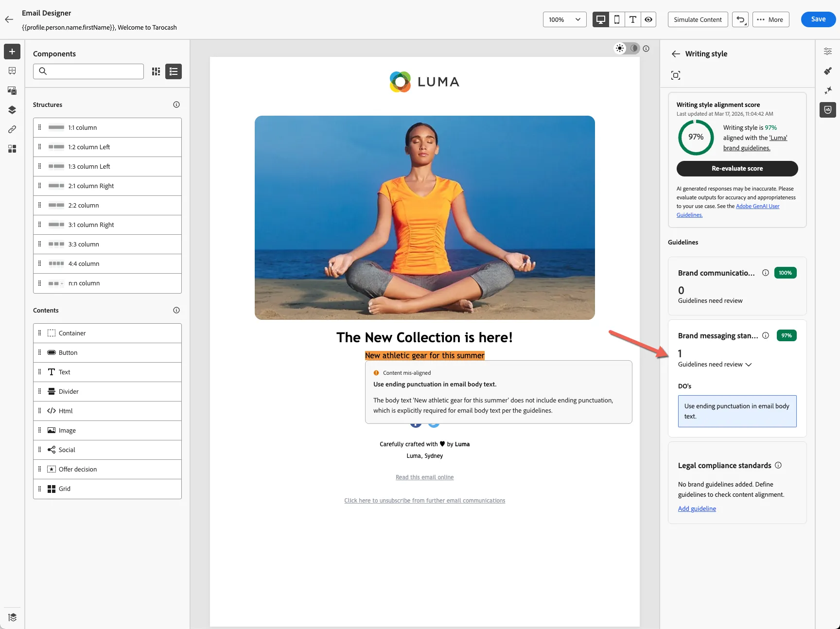Open the links icon in left rail
This screenshot has height=629, width=840.
[12, 129]
